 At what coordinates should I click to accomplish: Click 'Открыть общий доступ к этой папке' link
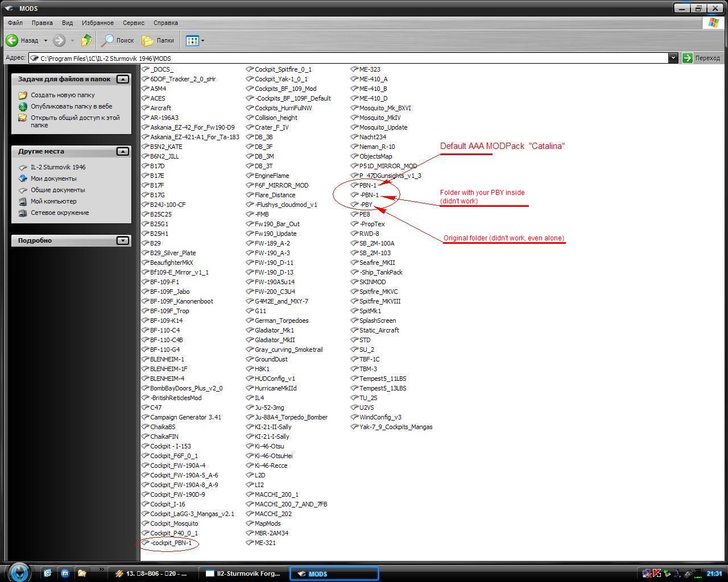(75, 121)
